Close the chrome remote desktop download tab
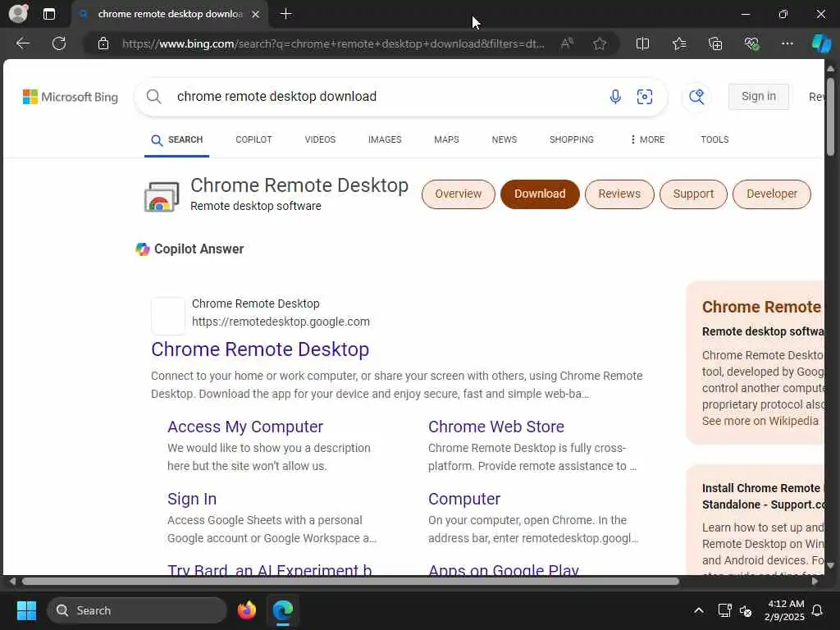This screenshot has width=840, height=630. point(256,14)
